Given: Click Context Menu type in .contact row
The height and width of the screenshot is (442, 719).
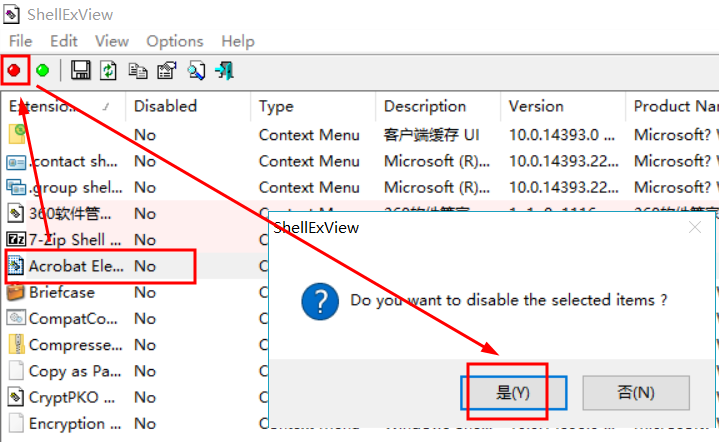Looking at the screenshot, I should (x=310, y=161).
